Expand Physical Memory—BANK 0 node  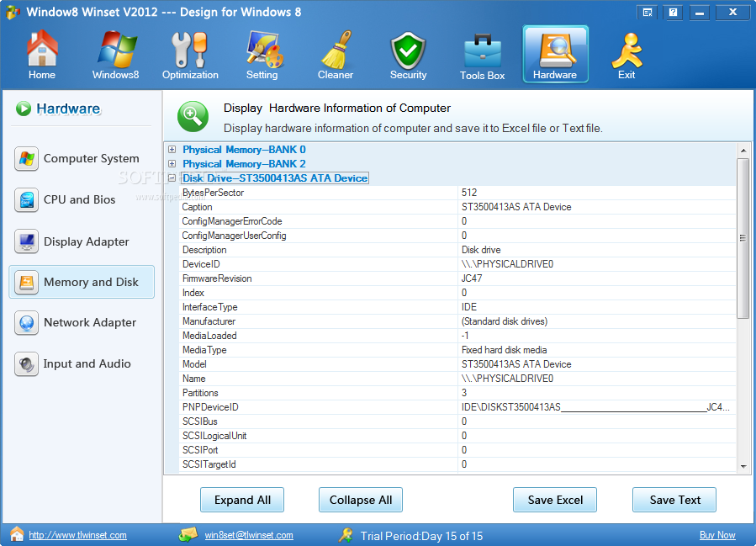pos(172,150)
